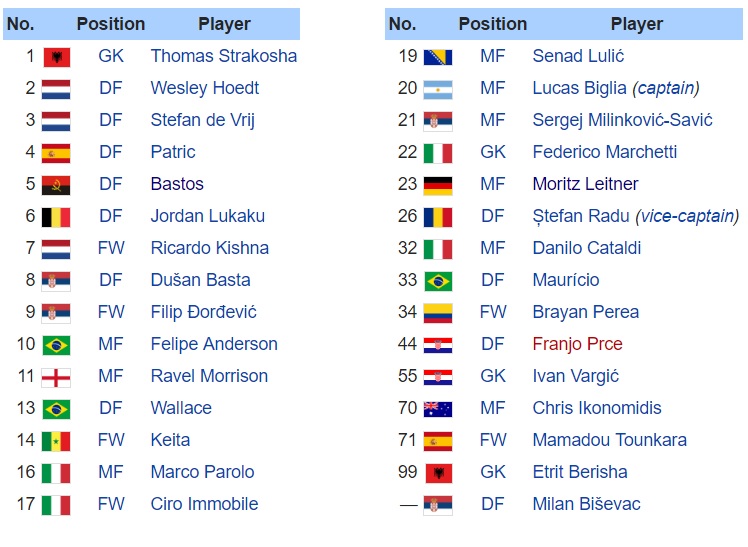The height and width of the screenshot is (547, 748).
Task: Open Ciro Immobile player link
Action: [204, 504]
